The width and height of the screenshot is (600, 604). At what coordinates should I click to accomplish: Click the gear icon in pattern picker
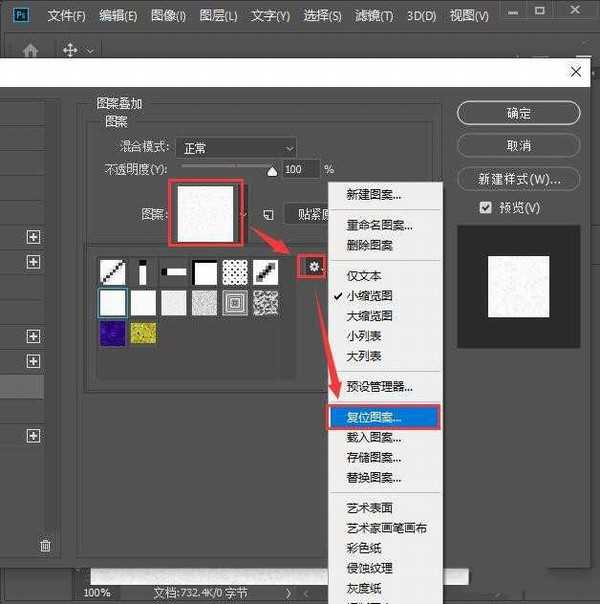click(314, 267)
